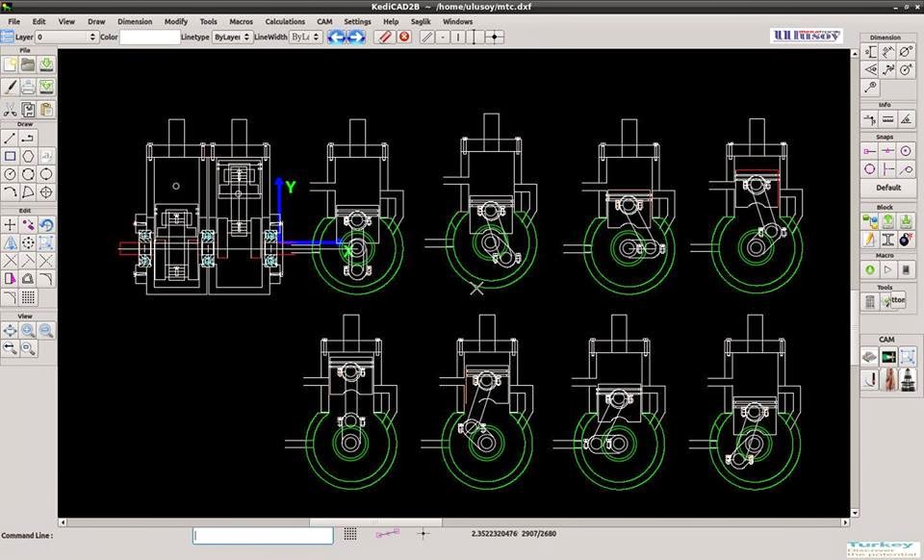This screenshot has width=924, height=560.
Task: Toggle the pink snap icon in status bar
Action: click(387, 533)
